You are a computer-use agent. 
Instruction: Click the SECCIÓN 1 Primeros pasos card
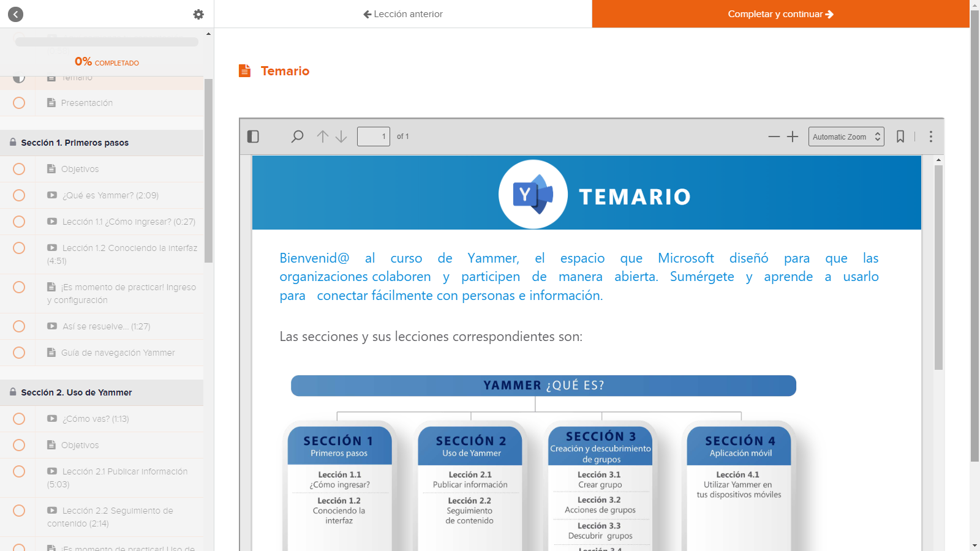(x=339, y=487)
